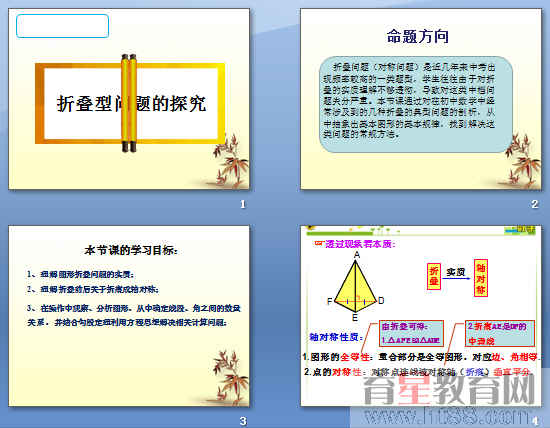Select slide 3 with 本节课的学习目标
Screen dimensions: 550x428
click(129, 316)
